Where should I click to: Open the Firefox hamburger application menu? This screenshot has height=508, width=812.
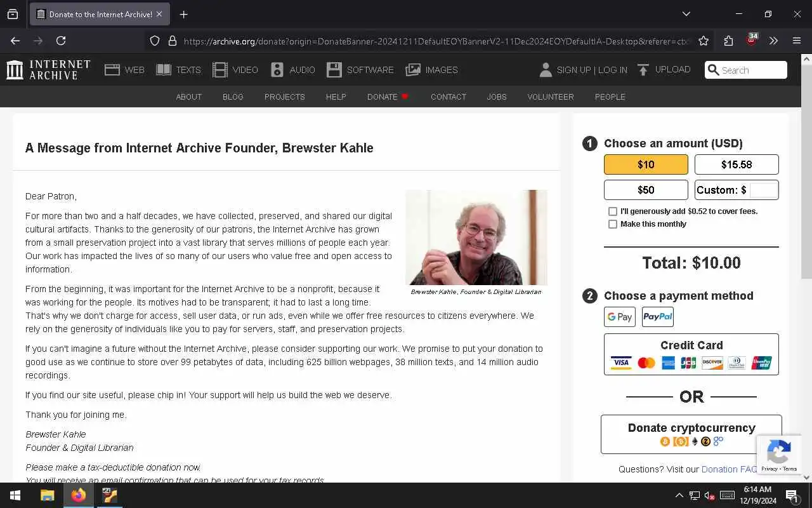tap(797, 41)
